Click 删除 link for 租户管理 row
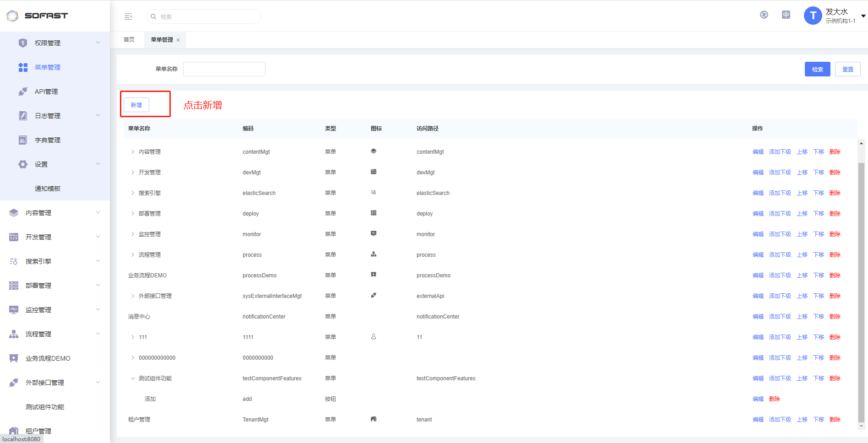The image size is (868, 443). [835, 420]
